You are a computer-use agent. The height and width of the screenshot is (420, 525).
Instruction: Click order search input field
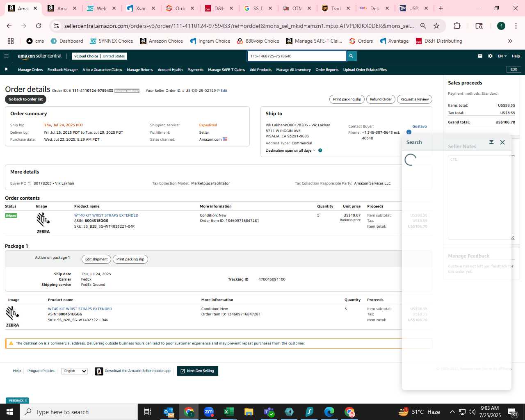297,56
